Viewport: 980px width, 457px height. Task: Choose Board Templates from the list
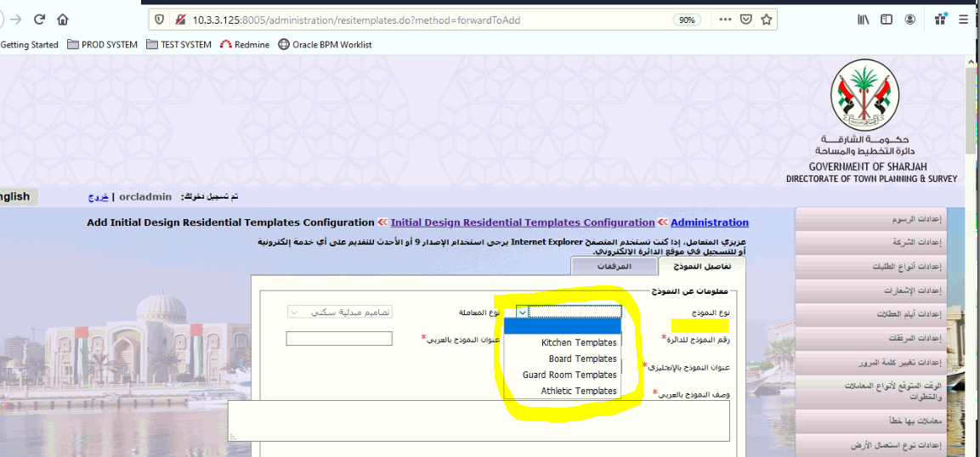click(563, 359)
